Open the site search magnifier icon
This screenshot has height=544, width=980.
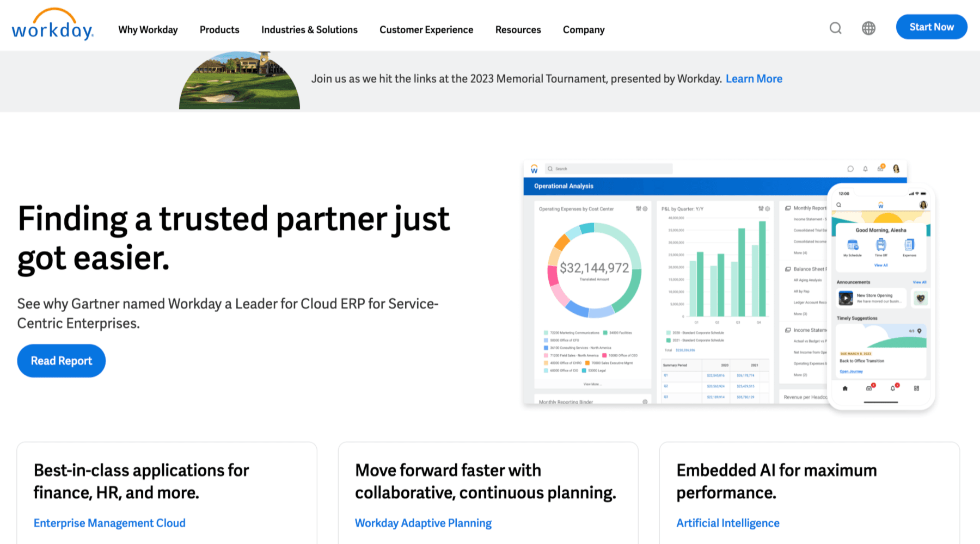835,28
